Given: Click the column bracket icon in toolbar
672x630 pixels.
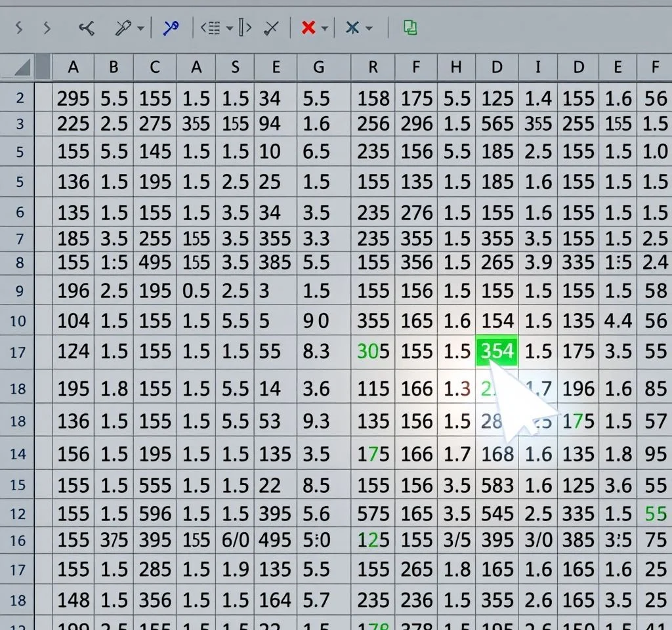Looking at the screenshot, I should [x=245, y=28].
